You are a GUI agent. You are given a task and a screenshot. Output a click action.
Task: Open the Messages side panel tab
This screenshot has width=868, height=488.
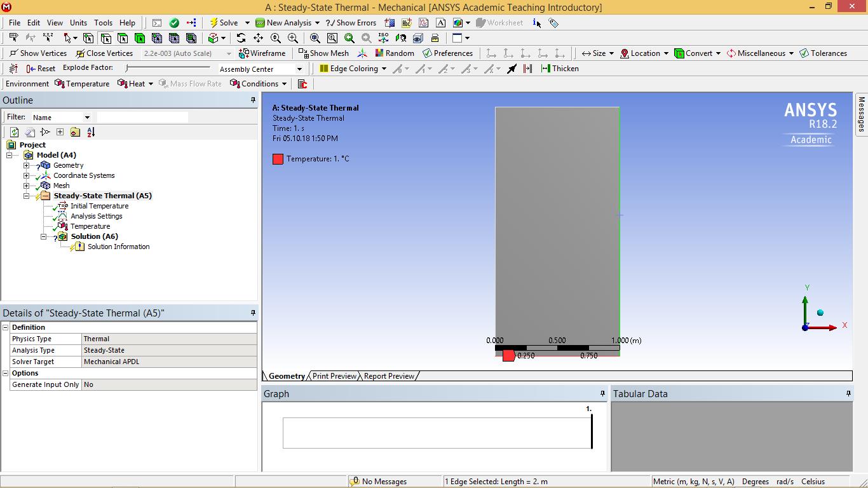[862, 113]
